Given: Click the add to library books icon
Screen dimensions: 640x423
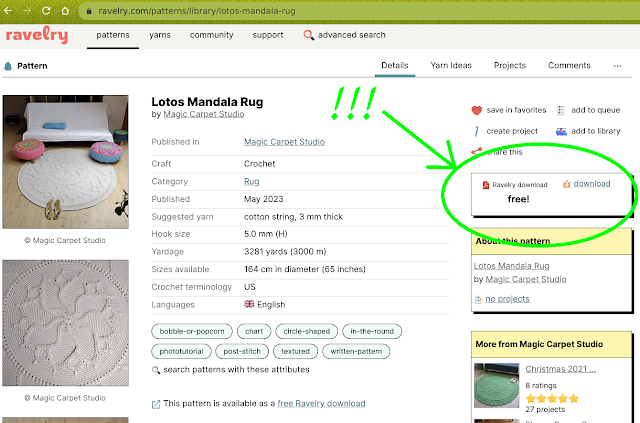Looking at the screenshot, I should (561, 131).
